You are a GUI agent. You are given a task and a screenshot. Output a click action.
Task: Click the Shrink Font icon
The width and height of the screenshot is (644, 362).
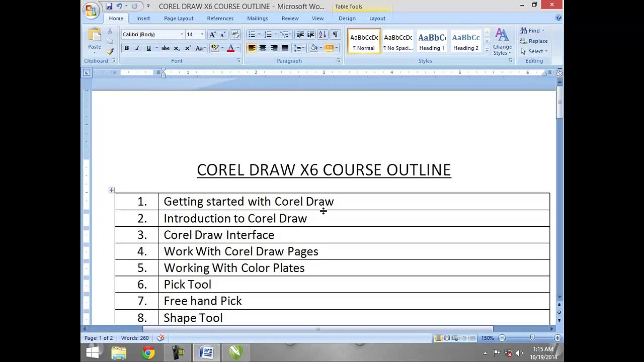[x=222, y=34]
